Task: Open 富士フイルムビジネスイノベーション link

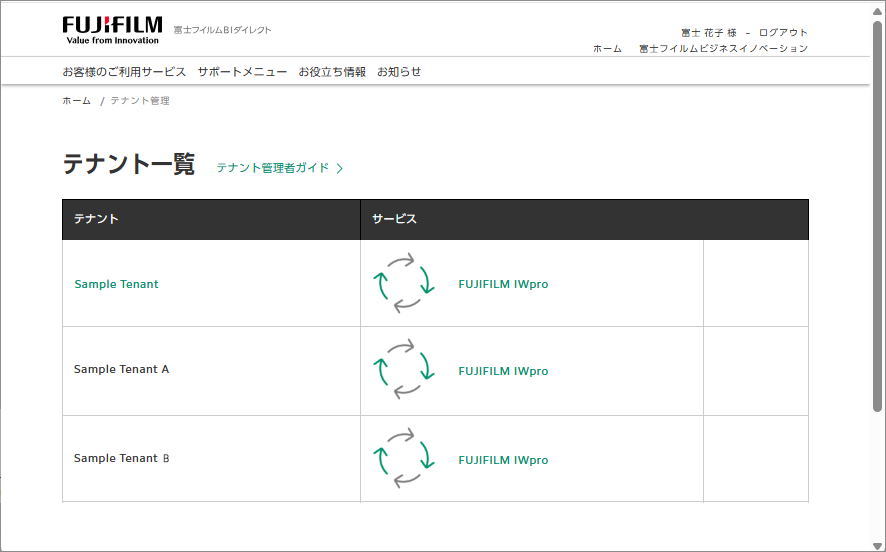Action: [723, 49]
